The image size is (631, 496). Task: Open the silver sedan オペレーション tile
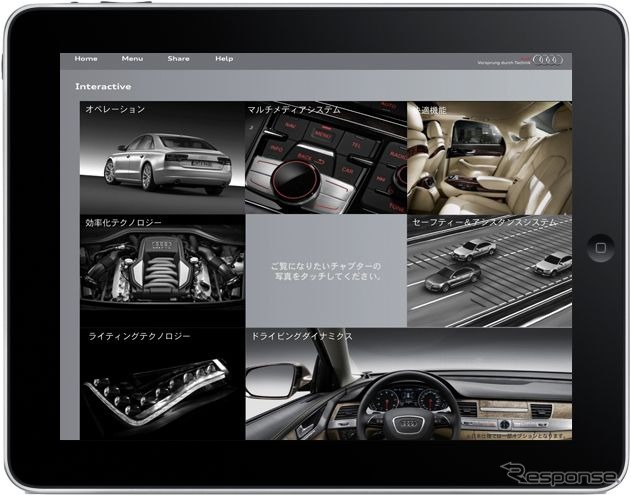[x=162, y=162]
